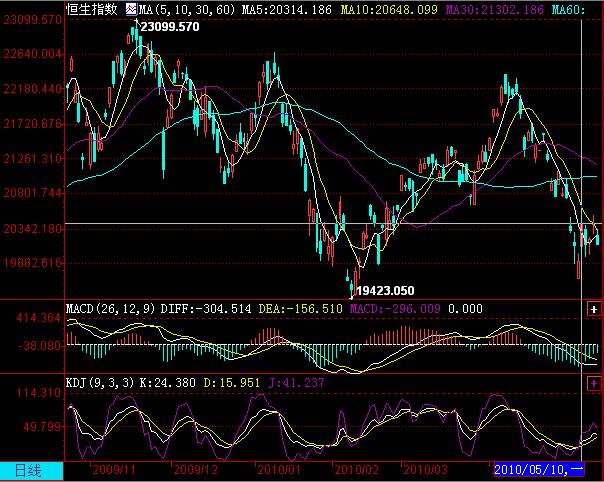The width and height of the screenshot is (604, 482).
Task: Click the -38.080 MACD axis label
Action: [39, 346]
